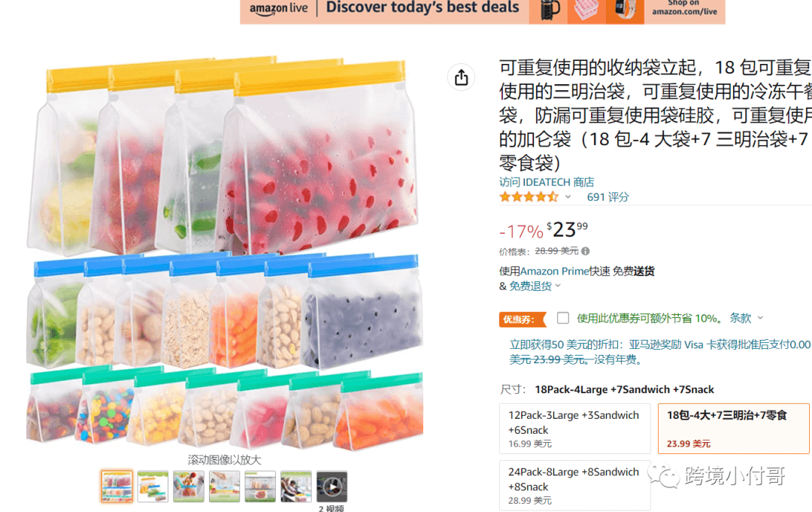Screen dimensions: 812x512
Task: Click the pink ice tray deal image
Action: click(x=586, y=11)
